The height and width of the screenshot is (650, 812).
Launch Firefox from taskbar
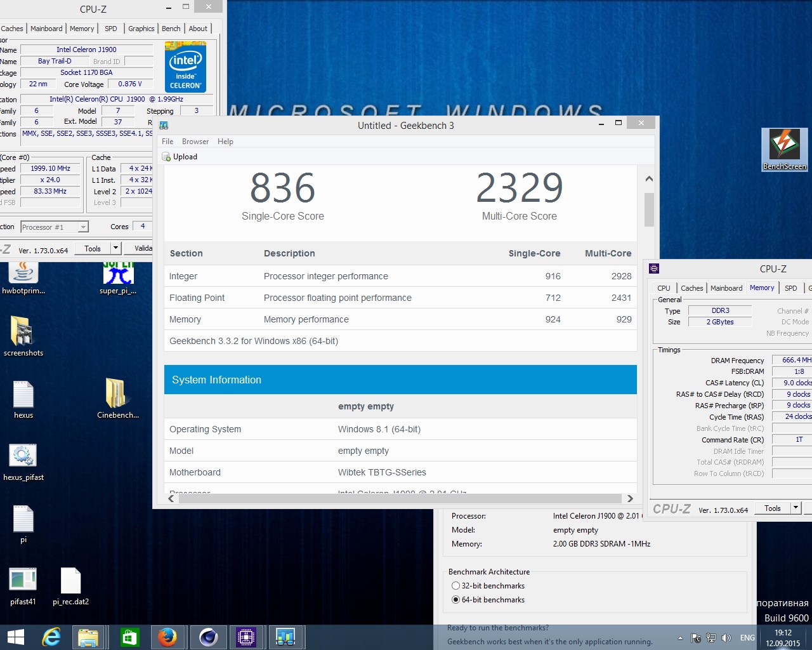coord(167,637)
